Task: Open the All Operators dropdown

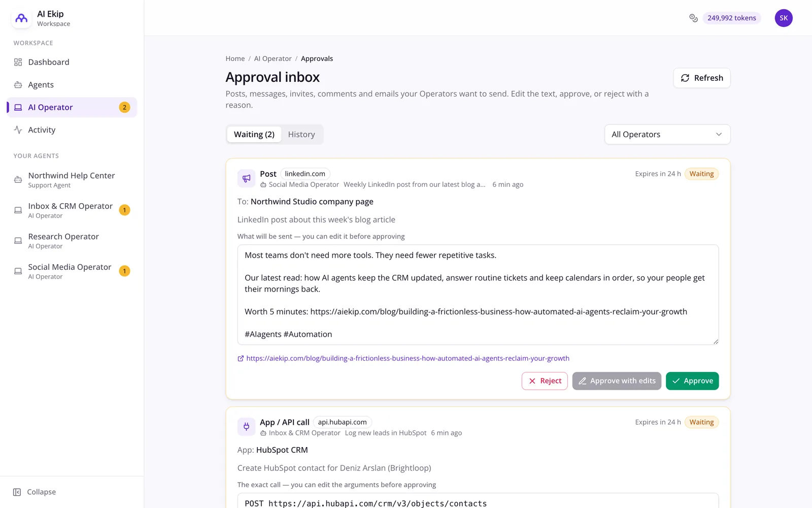Action: [667, 135]
